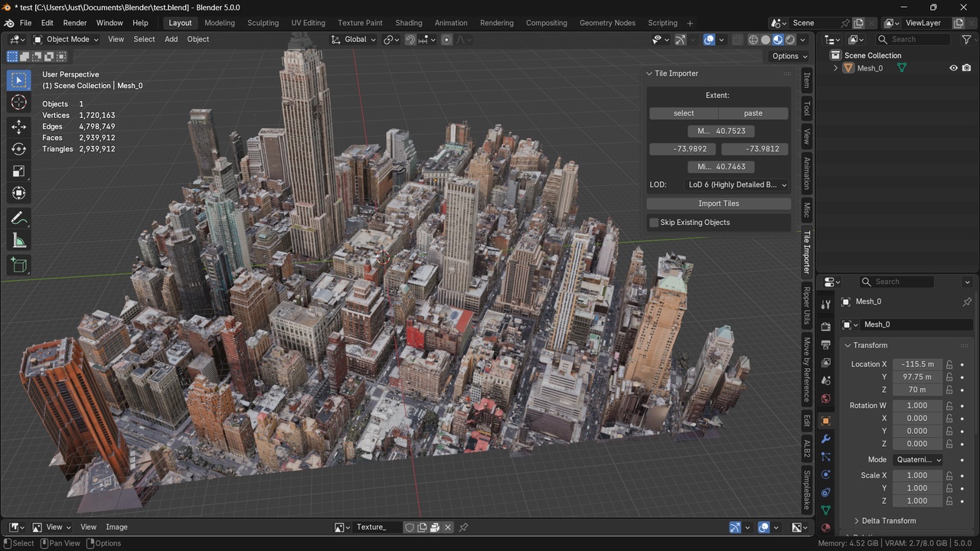Open the Object Data mesh properties tab
The width and height of the screenshot is (980, 551).
(825, 510)
